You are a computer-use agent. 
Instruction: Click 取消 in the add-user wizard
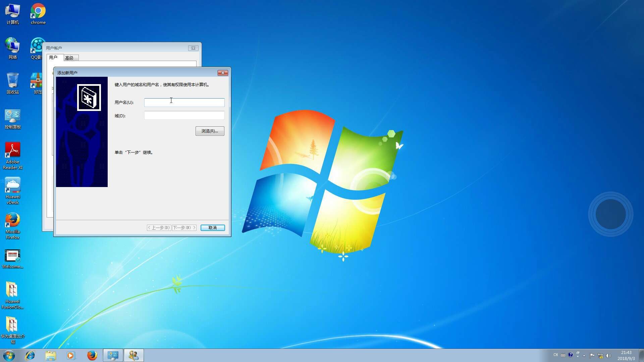point(213,228)
